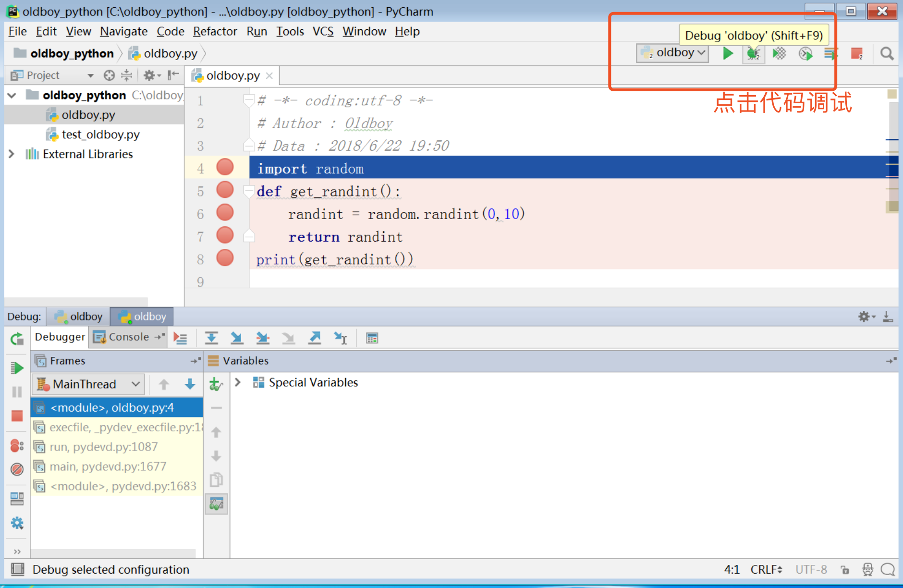Click Restore Layout icon in debug sidebar
This screenshot has width=903, height=588.
[x=17, y=499]
